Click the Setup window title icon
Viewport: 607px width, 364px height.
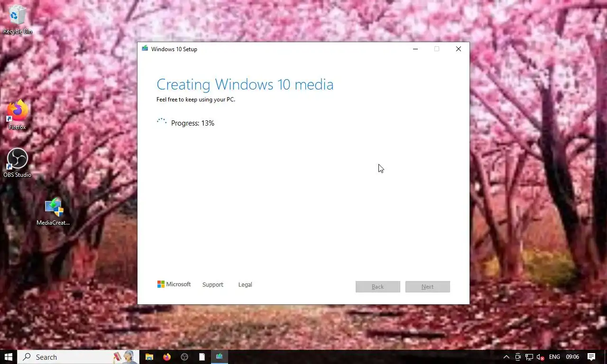point(145,49)
